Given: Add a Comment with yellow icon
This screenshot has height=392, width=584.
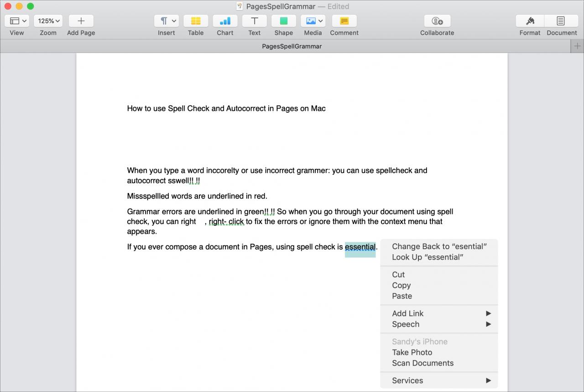Looking at the screenshot, I should pyautogui.click(x=344, y=21).
